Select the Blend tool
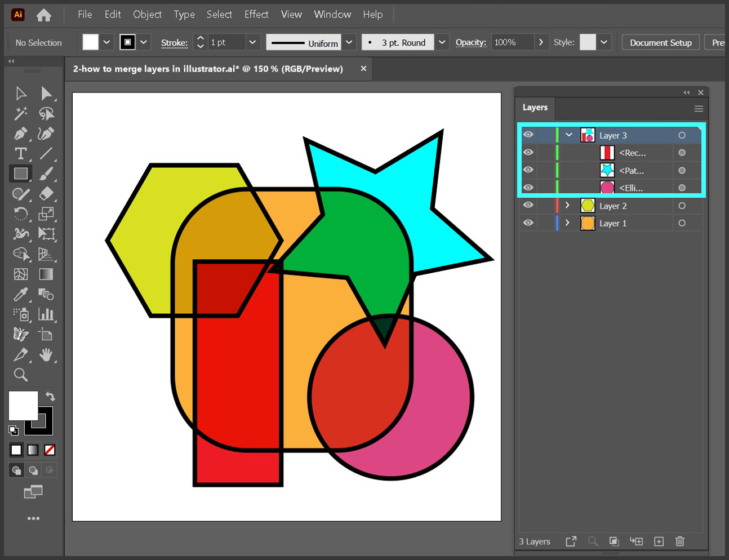Image resolution: width=729 pixels, height=560 pixels. [x=46, y=294]
